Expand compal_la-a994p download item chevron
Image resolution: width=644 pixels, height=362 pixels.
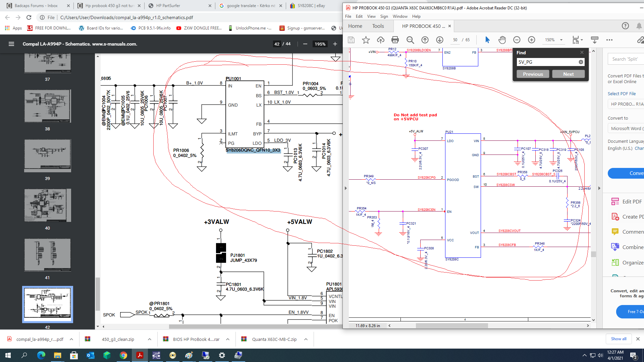(71, 339)
